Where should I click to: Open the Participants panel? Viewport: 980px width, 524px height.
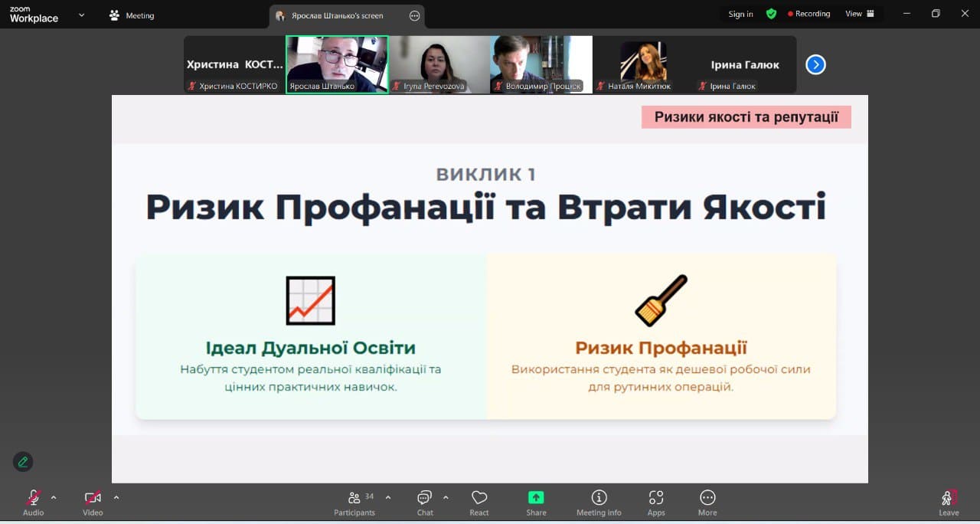point(354,503)
